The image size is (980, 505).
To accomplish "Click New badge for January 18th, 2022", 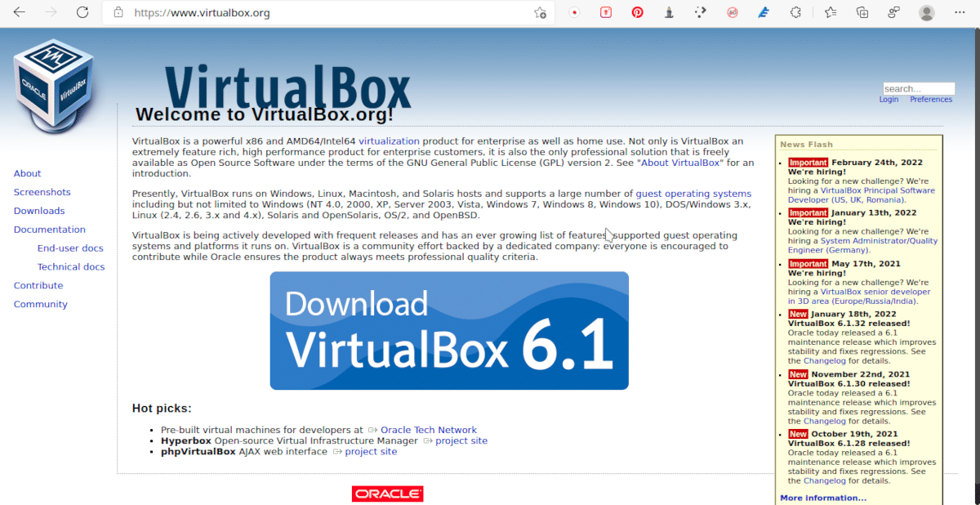I will coord(798,314).
